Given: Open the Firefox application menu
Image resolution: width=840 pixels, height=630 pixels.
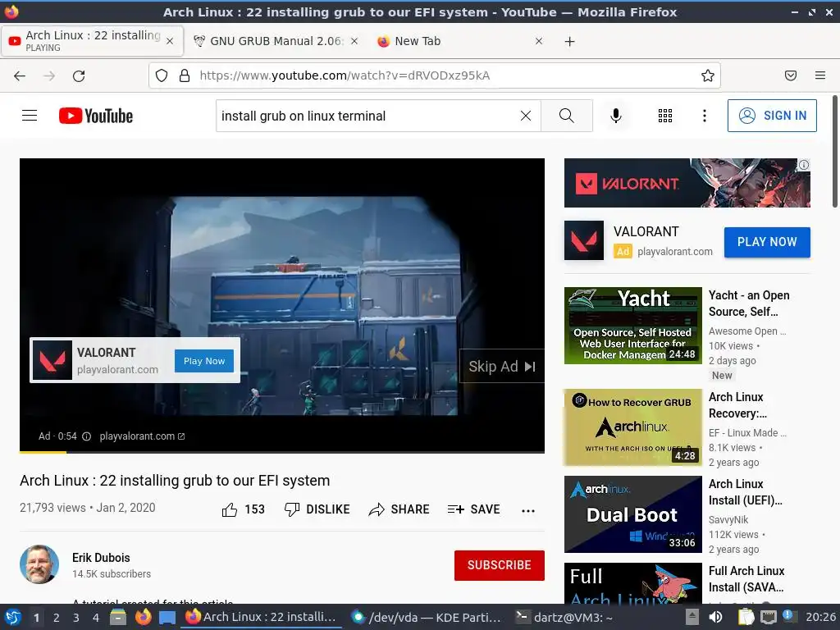Looking at the screenshot, I should tap(819, 75).
